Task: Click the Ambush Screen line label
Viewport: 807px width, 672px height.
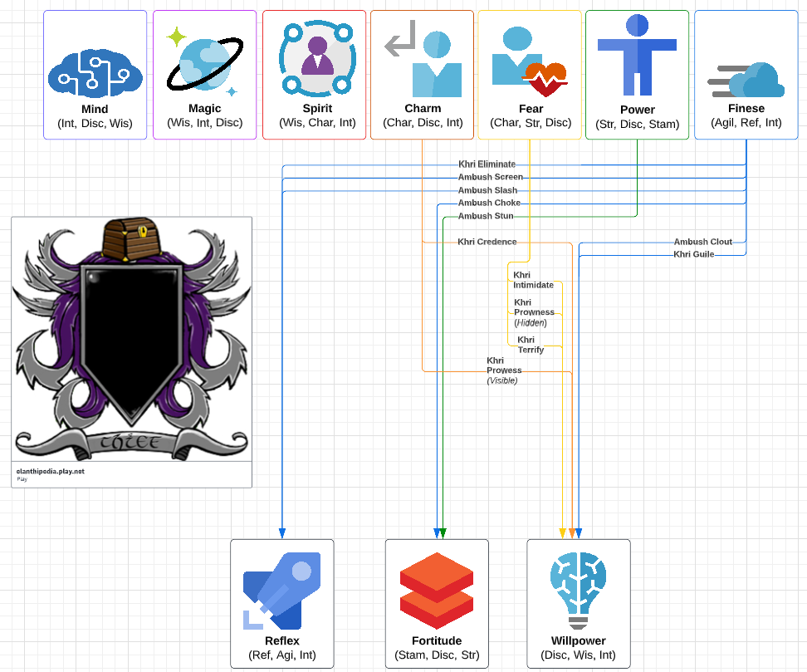Action: coord(490,177)
